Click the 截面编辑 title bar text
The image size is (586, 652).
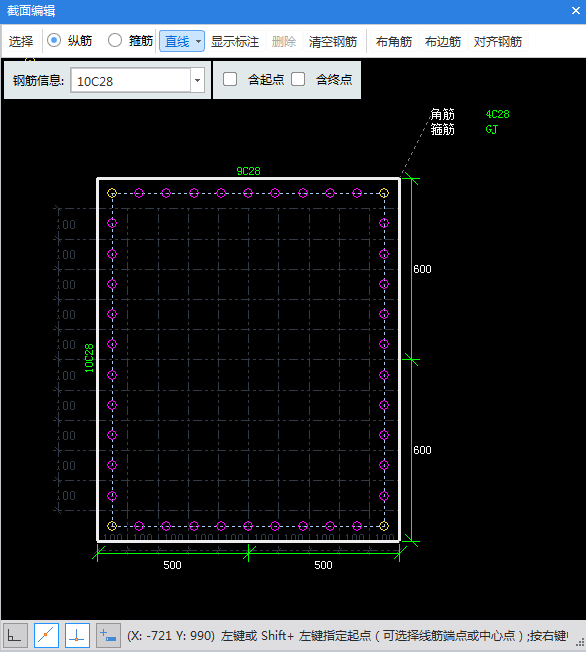click(31, 11)
